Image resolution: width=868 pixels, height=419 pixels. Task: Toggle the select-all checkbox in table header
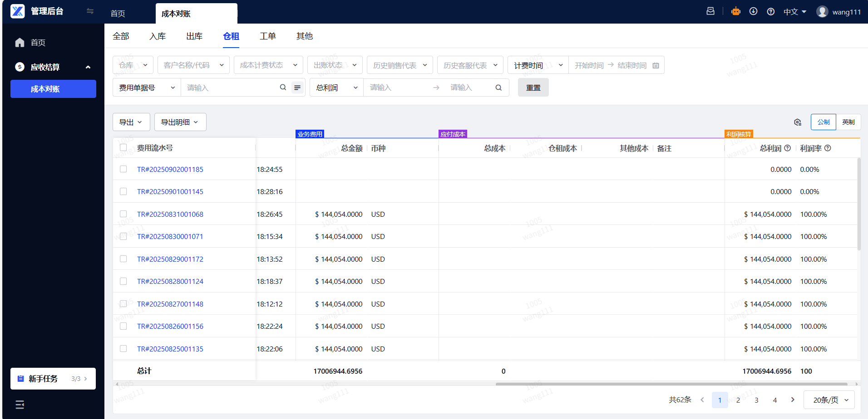[123, 148]
